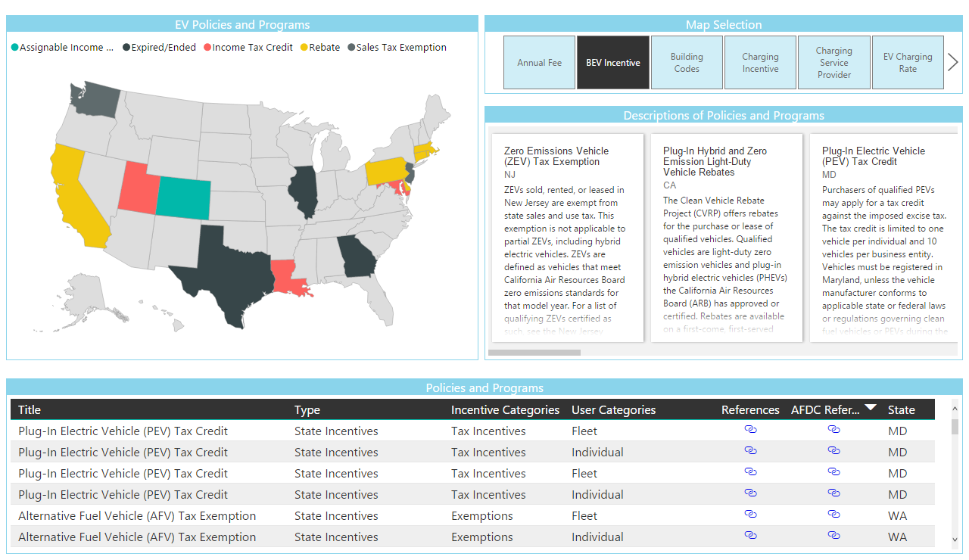Choose the Building Codes tile
The width and height of the screenshot is (969, 560).
687,63
